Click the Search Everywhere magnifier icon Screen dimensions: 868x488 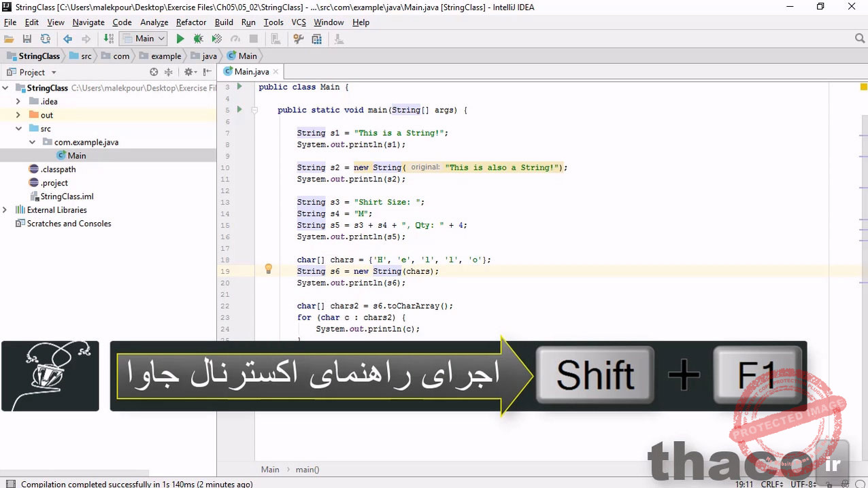pos(858,39)
